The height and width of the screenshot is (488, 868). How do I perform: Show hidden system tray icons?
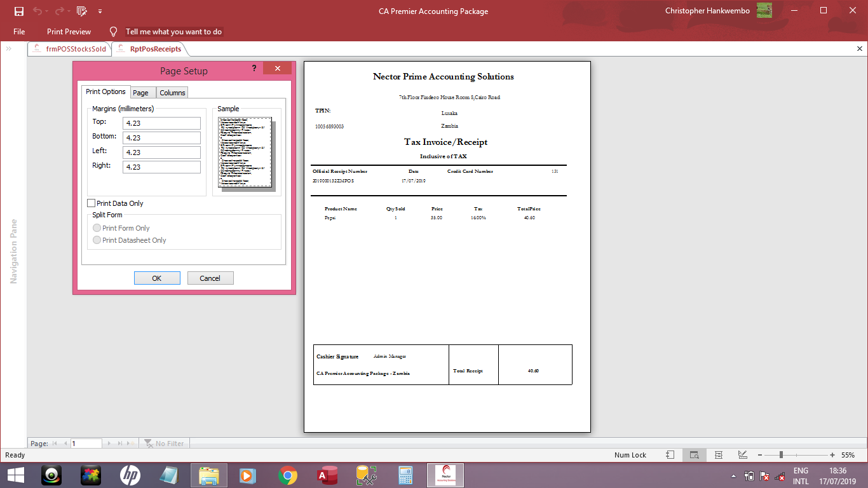click(x=733, y=476)
